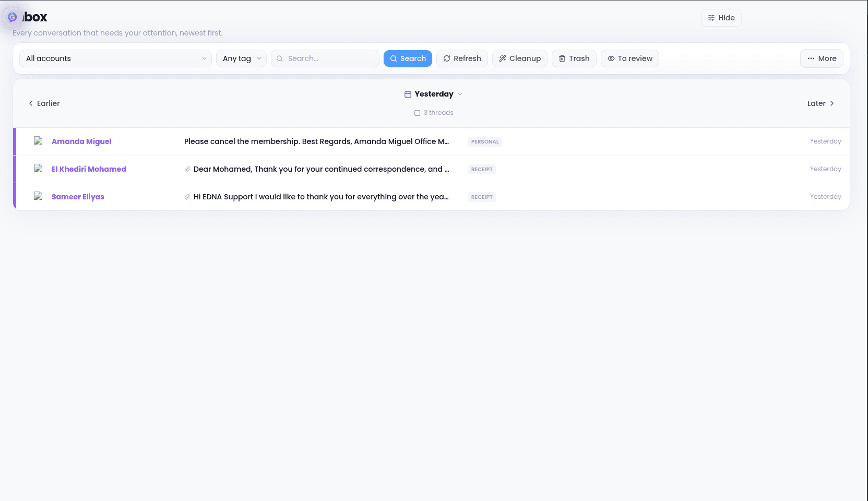Click the blue Search button
Image resolution: width=868 pixels, height=501 pixels.
click(x=408, y=58)
